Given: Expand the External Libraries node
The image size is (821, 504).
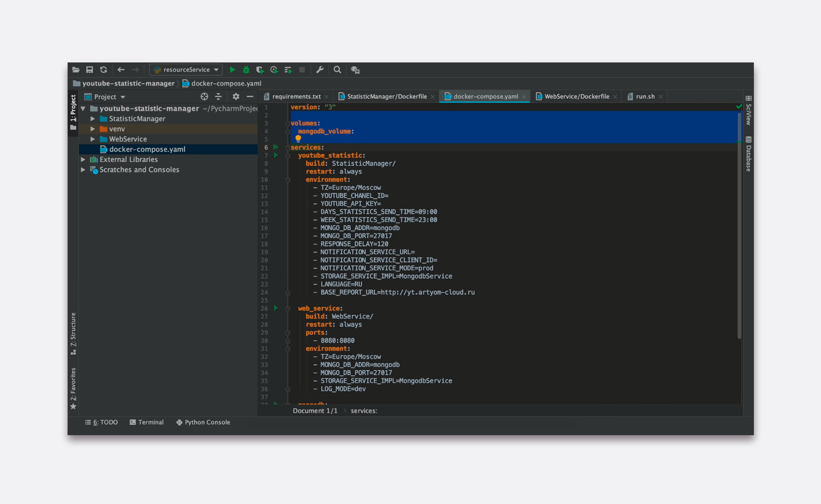Looking at the screenshot, I should pyautogui.click(x=83, y=159).
